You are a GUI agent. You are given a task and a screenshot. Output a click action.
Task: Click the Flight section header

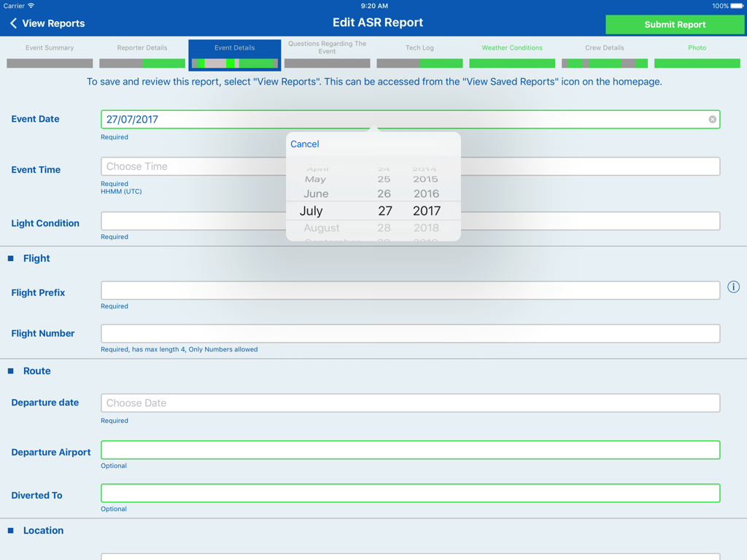tap(36, 259)
